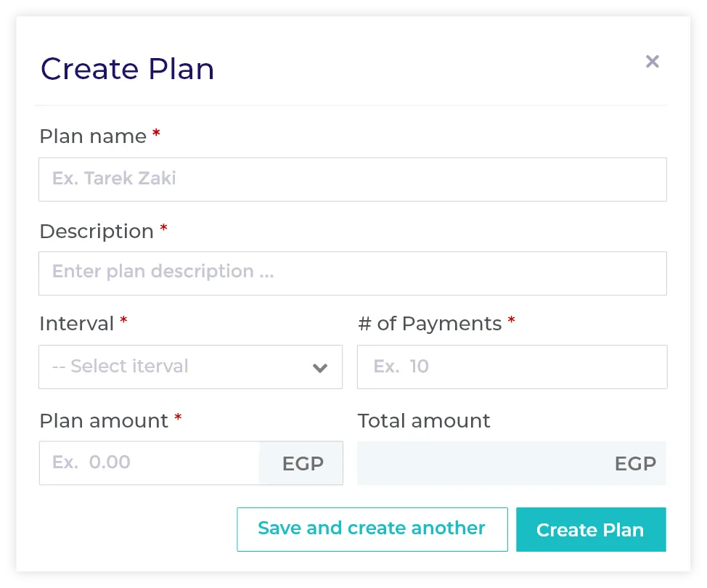Click the # of Payments label

[x=430, y=324]
